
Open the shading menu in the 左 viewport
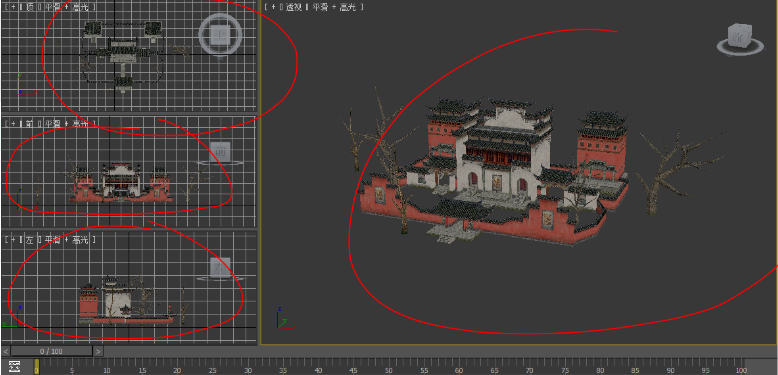[67, 240]
